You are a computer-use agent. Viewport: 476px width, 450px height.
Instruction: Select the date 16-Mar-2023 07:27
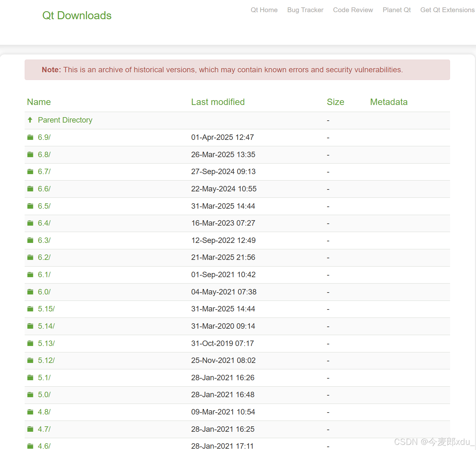coord(223,223)
